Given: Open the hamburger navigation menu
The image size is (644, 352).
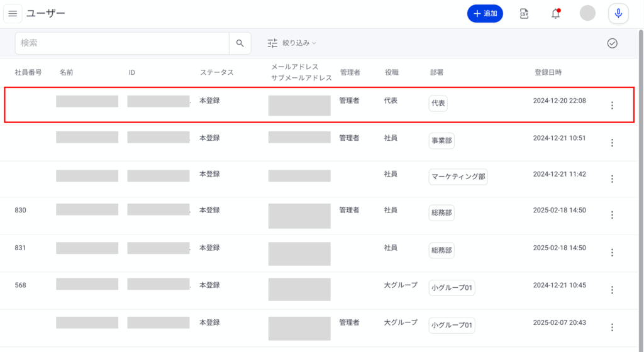Looking at the screenshot, I should (13, 14).
